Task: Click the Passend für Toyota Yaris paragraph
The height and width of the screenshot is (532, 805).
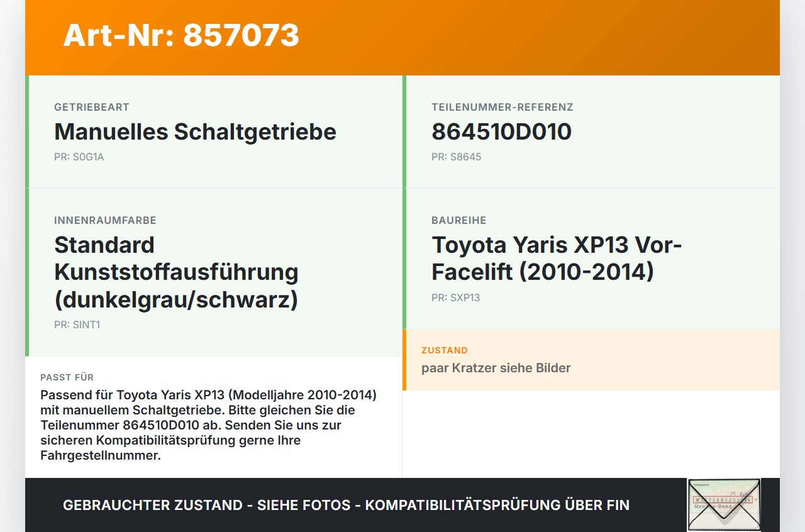Action: 209,425
